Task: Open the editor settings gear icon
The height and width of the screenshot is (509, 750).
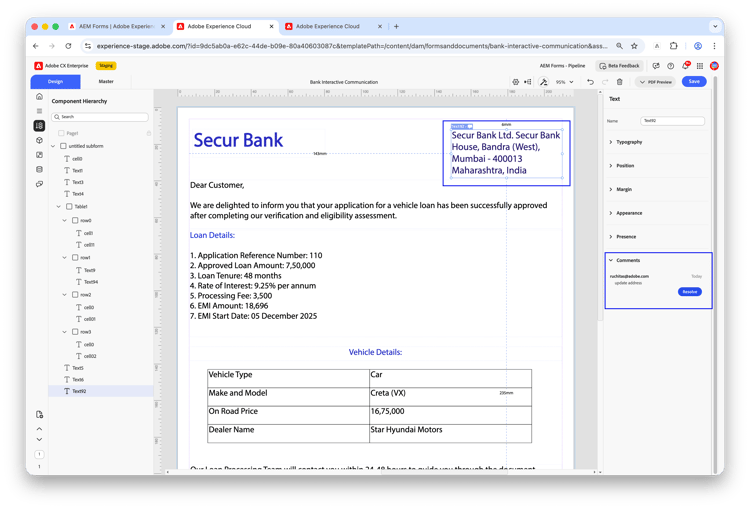Action: click(x=516, y=82)
